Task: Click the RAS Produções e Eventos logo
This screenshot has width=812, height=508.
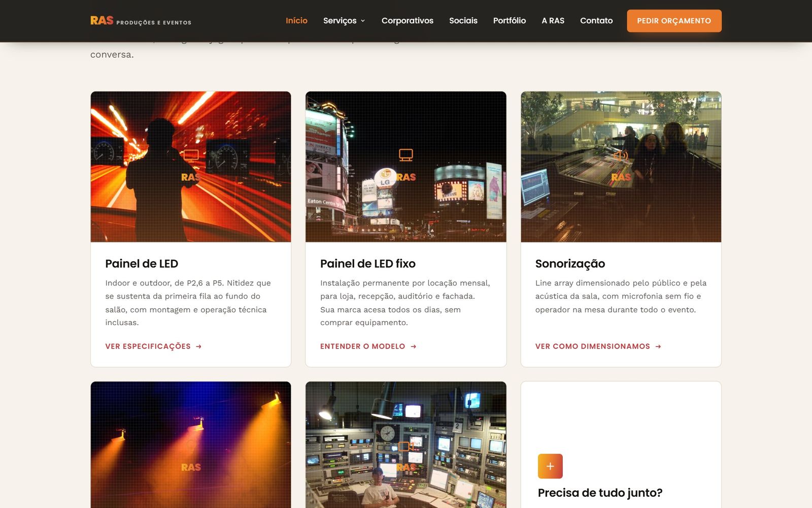Action: tap(141, 21)
